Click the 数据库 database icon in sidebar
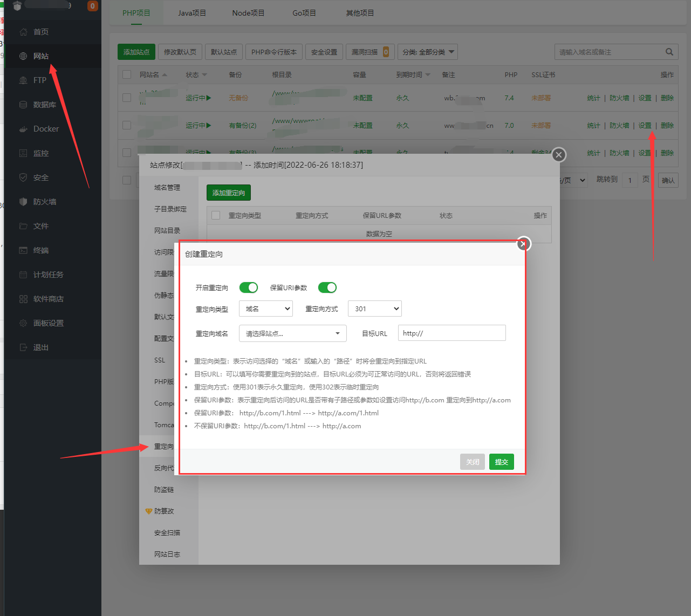Image resolution: width=691 pixels, height=616 pixels. click(x=23, y=105)
